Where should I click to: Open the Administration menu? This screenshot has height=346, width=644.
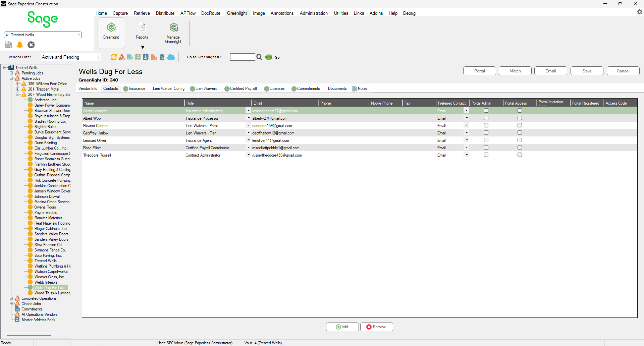[x=314, y=13]
